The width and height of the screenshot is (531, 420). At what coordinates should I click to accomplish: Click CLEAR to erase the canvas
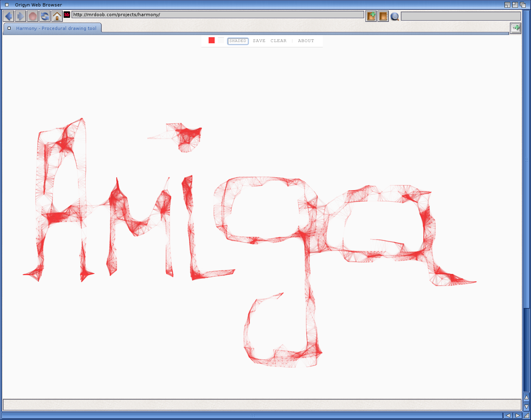[278, 41]
